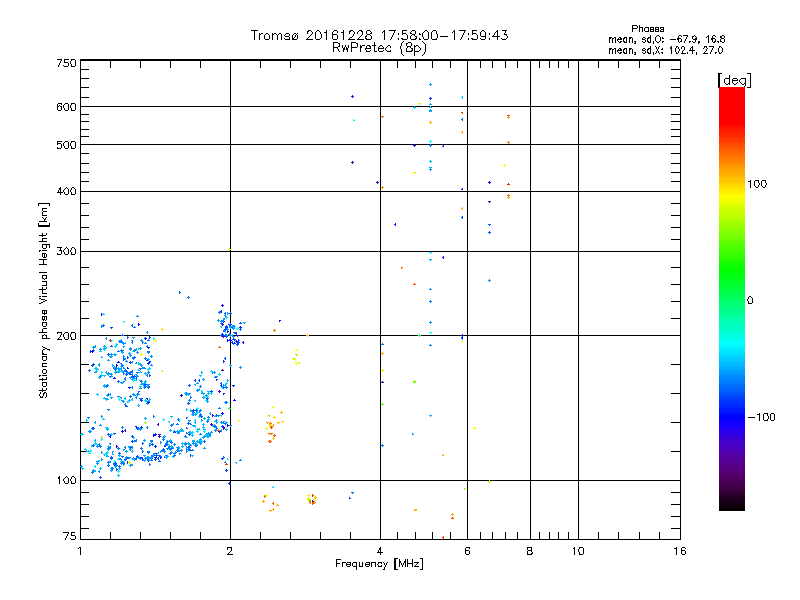Click x-axis tick label '1'

pos(80,551)
